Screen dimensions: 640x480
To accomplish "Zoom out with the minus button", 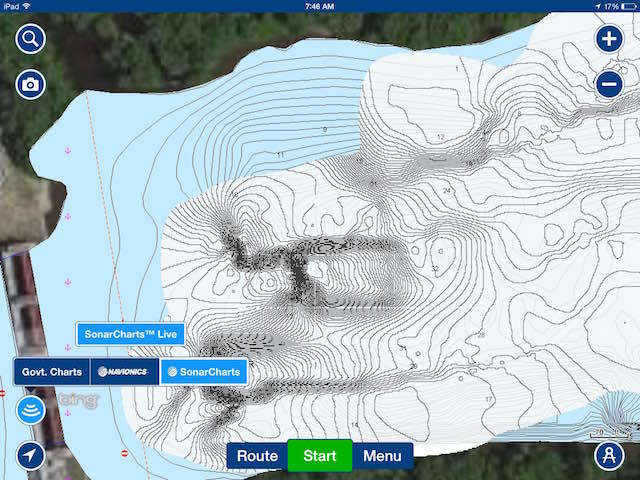I will pos(609,85).
